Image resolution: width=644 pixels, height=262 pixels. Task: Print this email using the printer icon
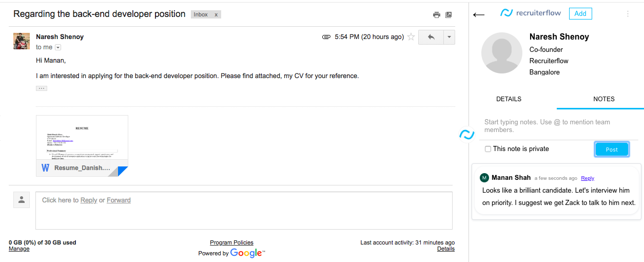coord(437,15)
